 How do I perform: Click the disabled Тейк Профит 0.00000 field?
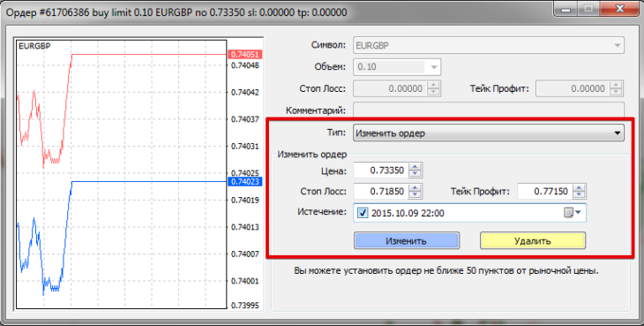[573, 88]
